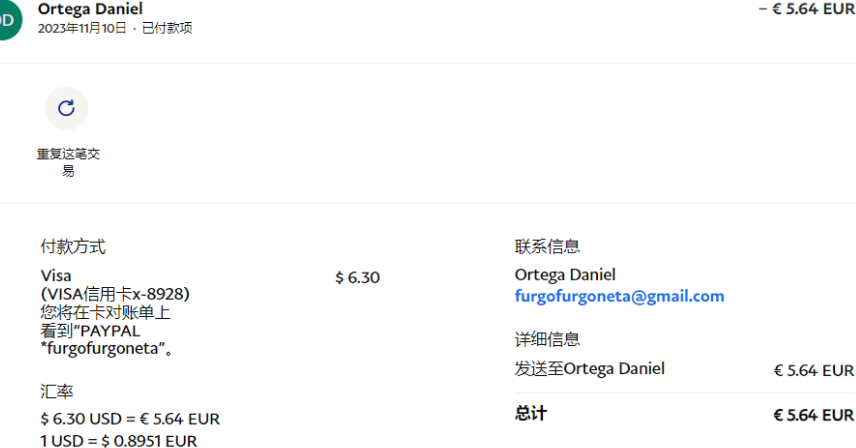856x448 pixels.
Task: Click the 发送至Ortega Daniel detail row
Action: [x=589, y=369]
